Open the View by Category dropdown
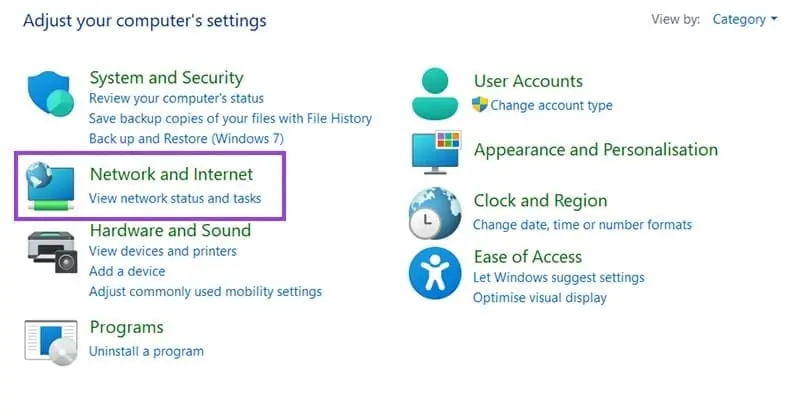This screenshot has height=419, width=800. 744,19
